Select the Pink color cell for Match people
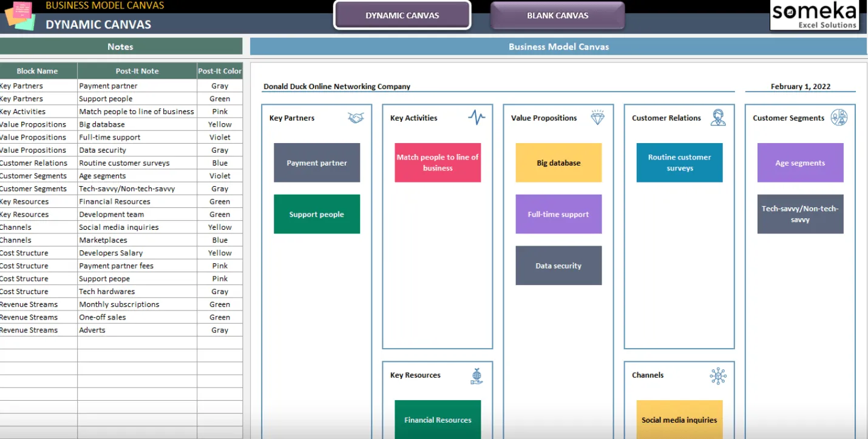The height and width of the screenshot is (439, 868). pyautogui.click(x=220, y=112)
